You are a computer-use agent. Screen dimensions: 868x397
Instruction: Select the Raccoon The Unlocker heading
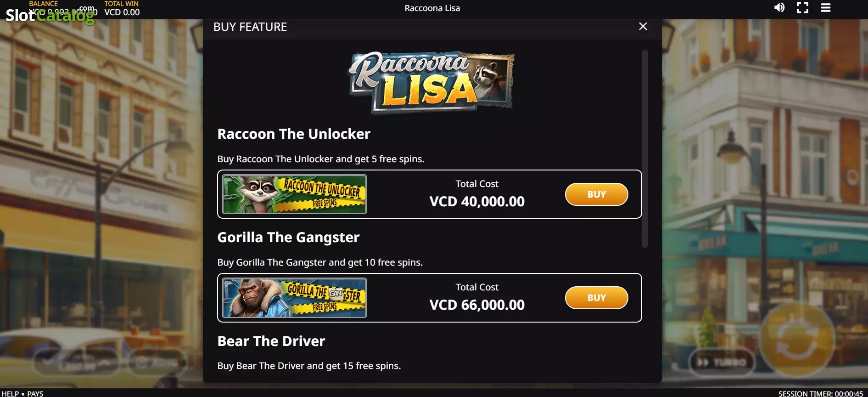[294, 134]
